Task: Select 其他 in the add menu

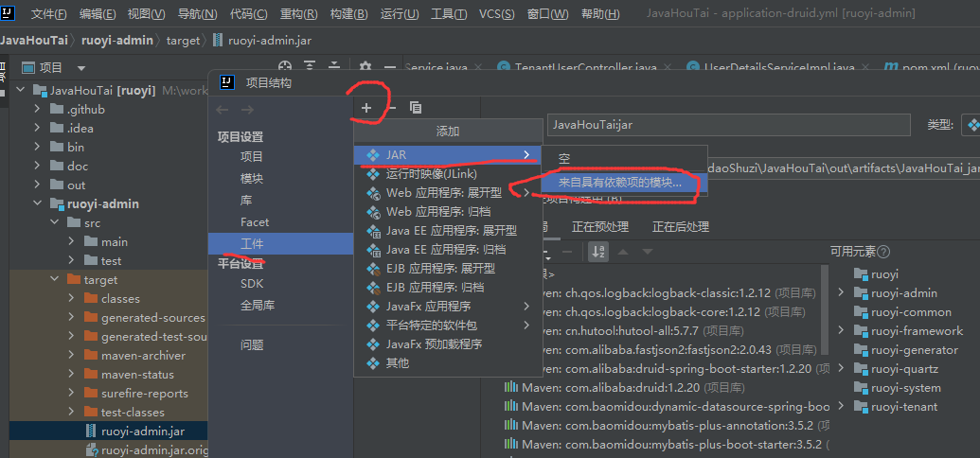Action: [448, 363]
